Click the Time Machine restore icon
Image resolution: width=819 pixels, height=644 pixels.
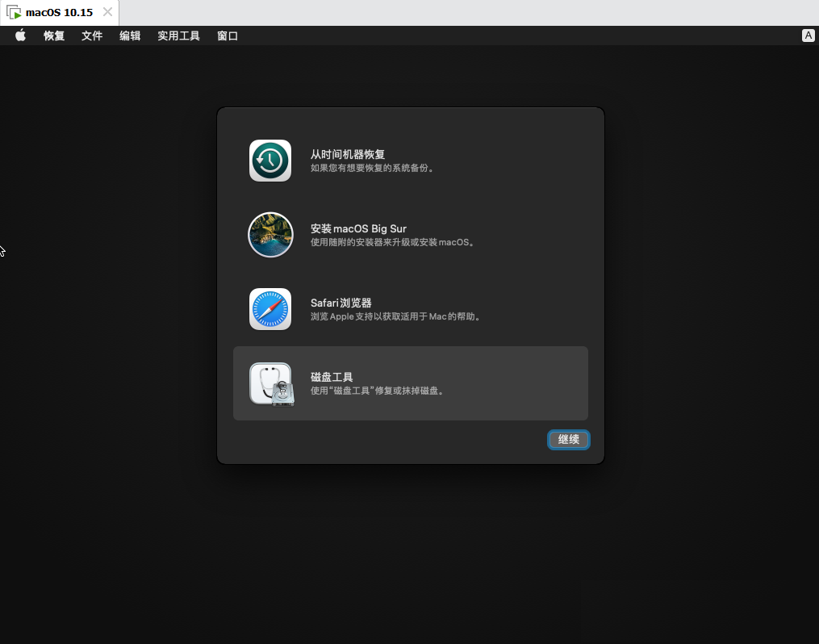270,161
